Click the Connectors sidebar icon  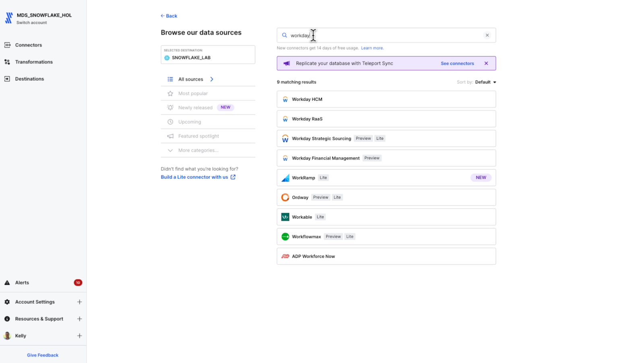click(x=7, y=45)
